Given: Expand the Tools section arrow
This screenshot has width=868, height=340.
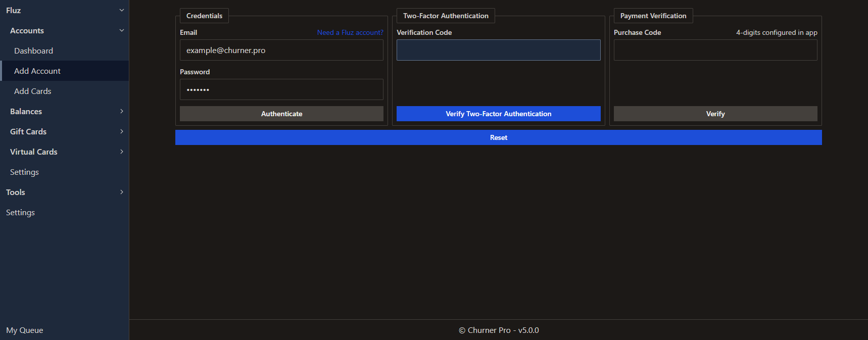Looking at the screenshot, I should pyautogui.click(x=121, y=192).
